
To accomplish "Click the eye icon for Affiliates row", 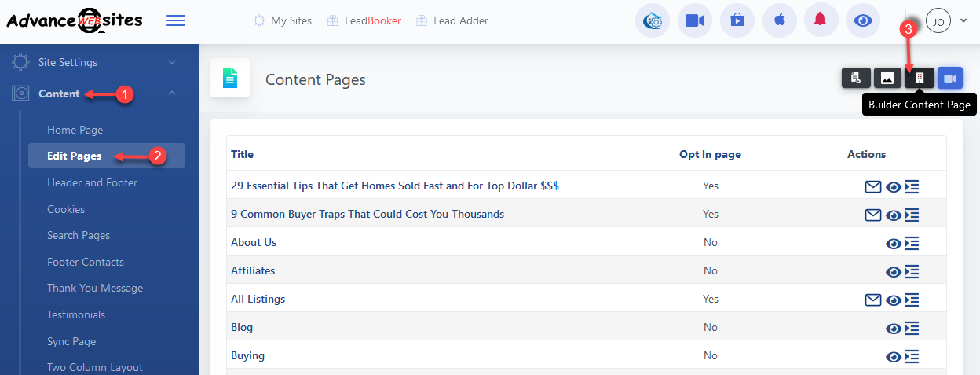I will pyautogui.click(x=893, y=272).
